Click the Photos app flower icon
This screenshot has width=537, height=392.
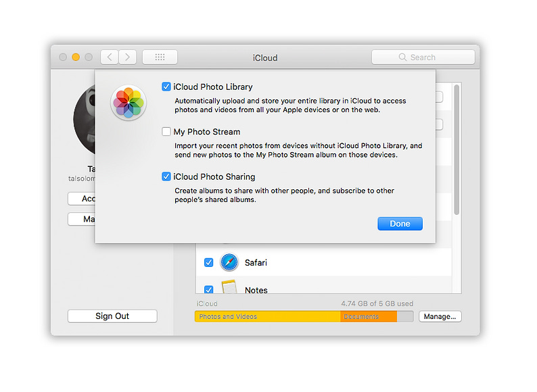point(129,103)
